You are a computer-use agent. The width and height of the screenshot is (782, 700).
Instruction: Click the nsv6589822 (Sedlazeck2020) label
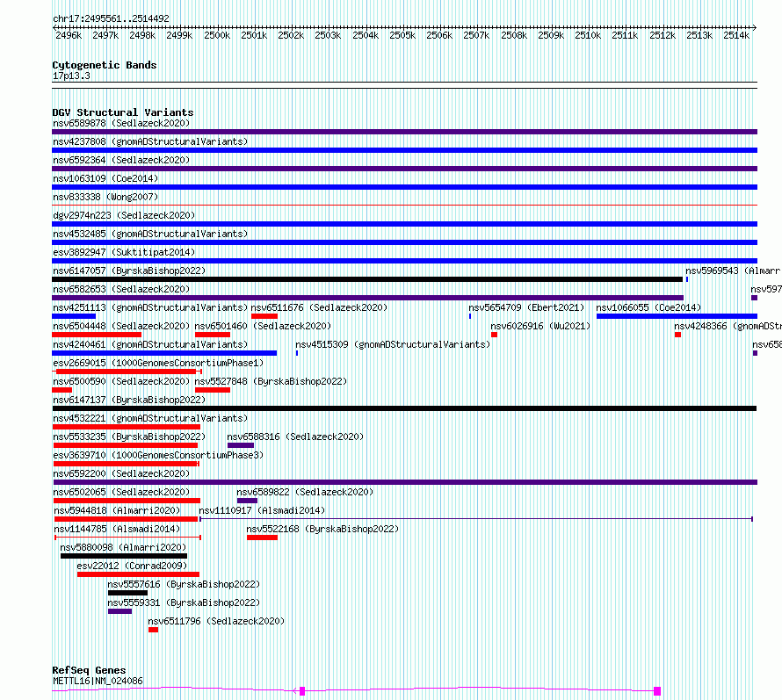tap(305, 492)
